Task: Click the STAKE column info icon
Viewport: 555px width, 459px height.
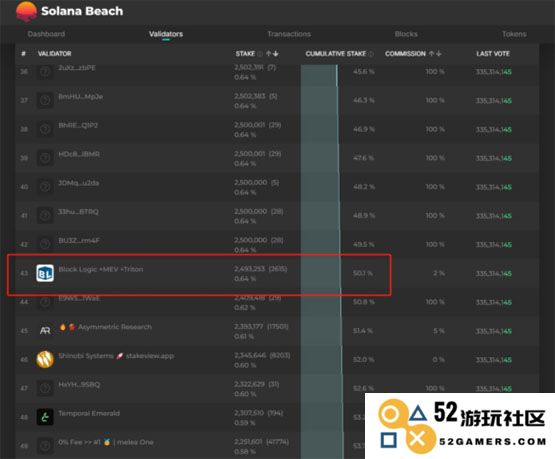Action: point(260,54)
